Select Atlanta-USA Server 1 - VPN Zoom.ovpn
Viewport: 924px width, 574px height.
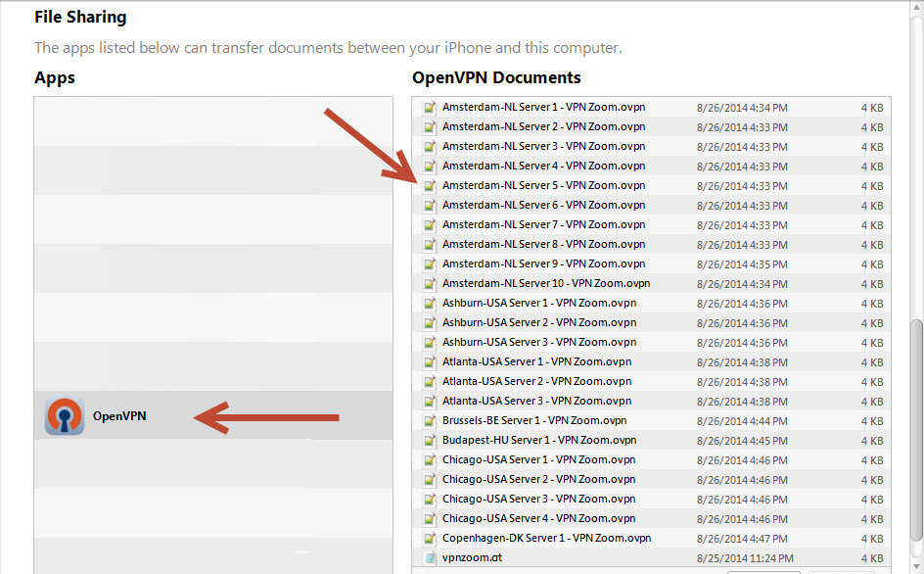(536, 361)
